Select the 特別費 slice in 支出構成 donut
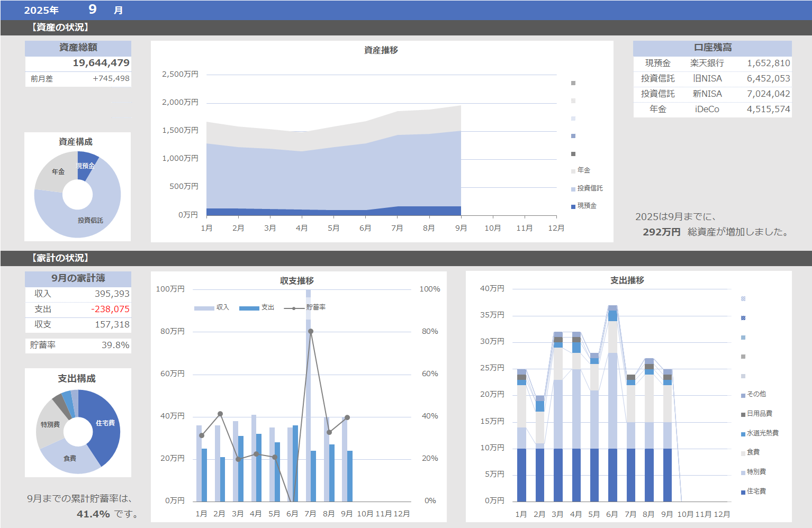Screen dimensions: 812x528 pos(50,425)
